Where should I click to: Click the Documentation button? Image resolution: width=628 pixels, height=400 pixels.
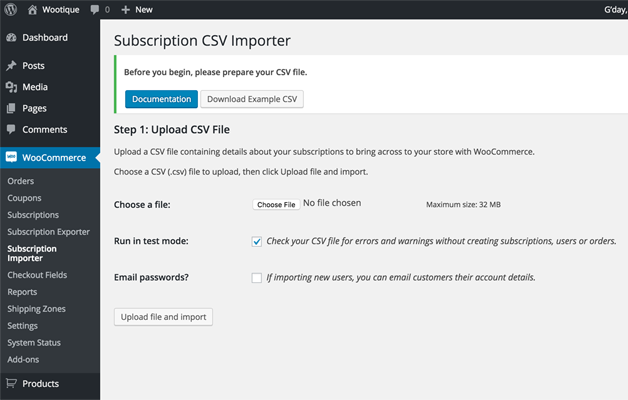(x=161, y=99)
